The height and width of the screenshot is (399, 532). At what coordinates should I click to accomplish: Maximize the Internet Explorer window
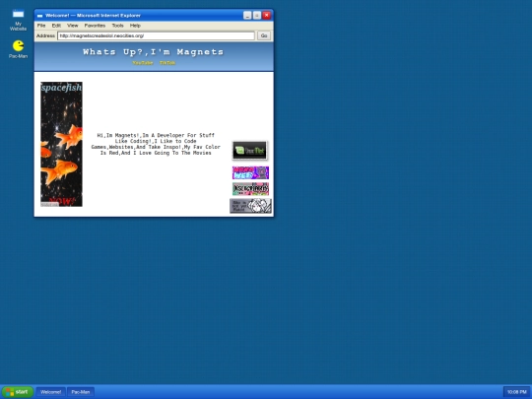(257, 15)
